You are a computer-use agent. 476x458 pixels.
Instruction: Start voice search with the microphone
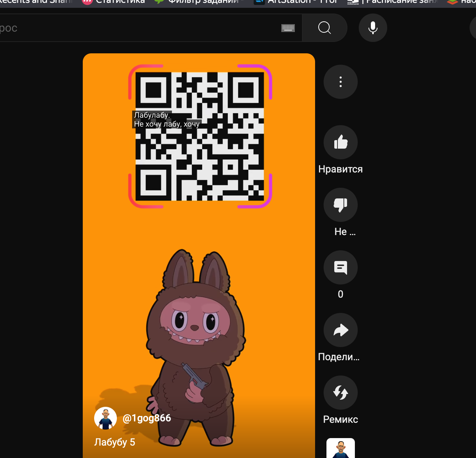pos(373,28)
